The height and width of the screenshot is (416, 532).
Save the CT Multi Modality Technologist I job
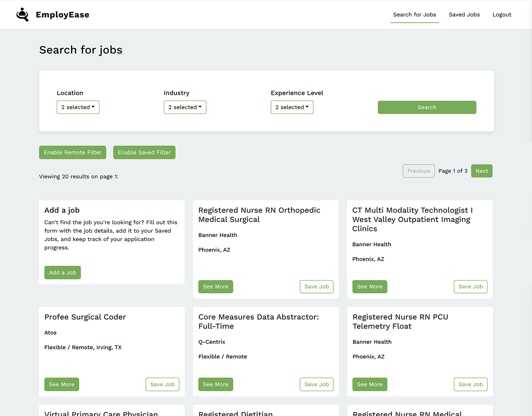(470, 286)
